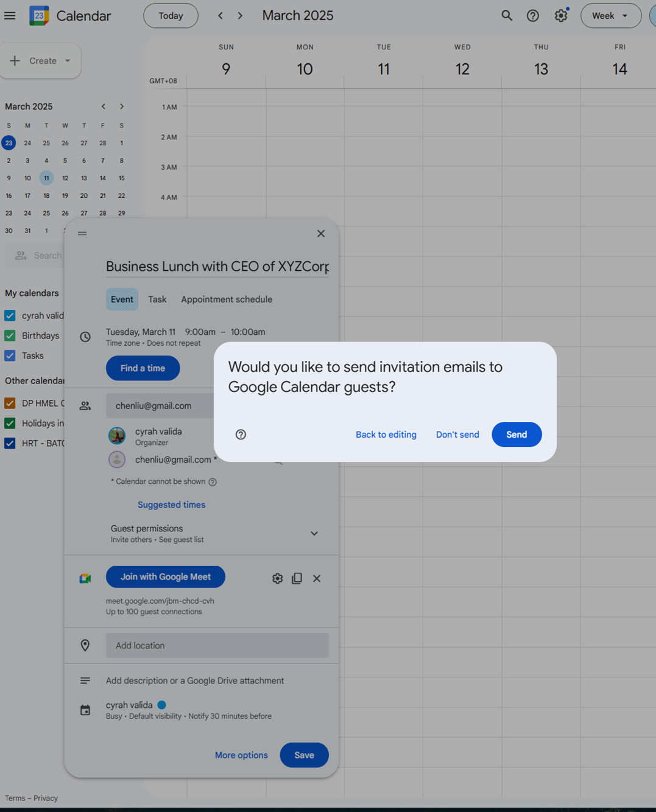Toggle the cyrah valida calendar checkbox
Screen dimensions: 656x812
click(10, 315)
